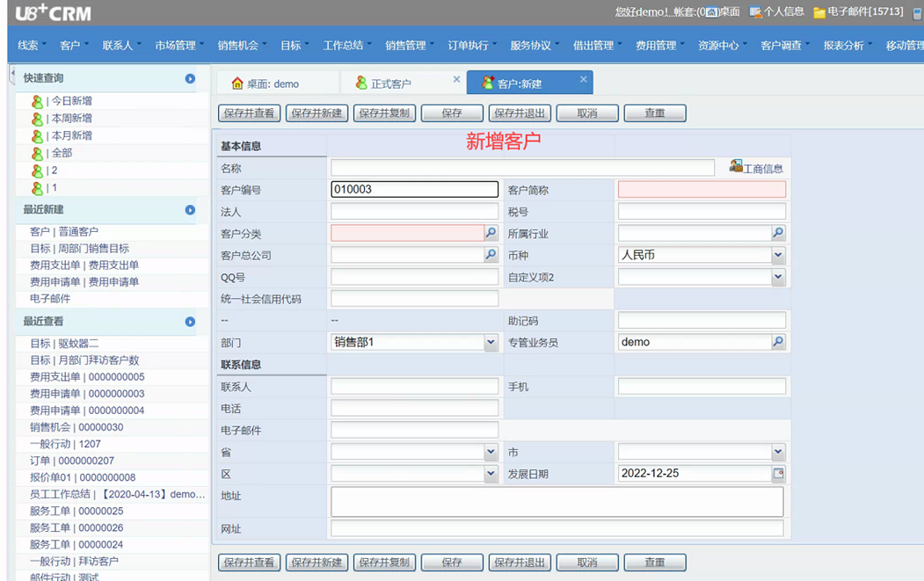The height and width of the screenshot is (581, 924).
Task: Open the 区 dropdown
Action: coord(491,474)
